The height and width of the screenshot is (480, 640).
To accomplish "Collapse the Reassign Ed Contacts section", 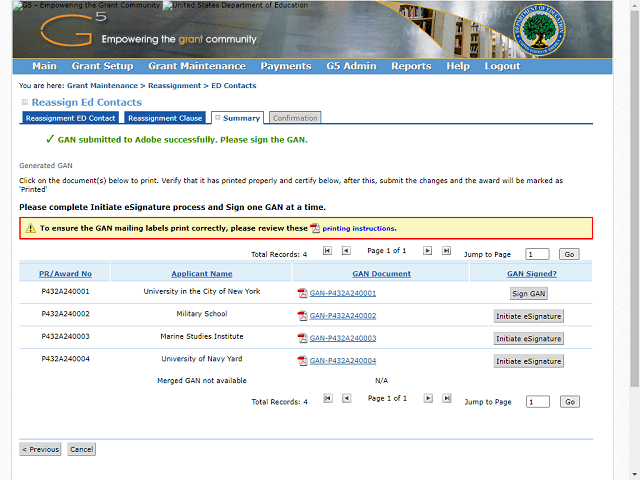I will (x=24, y=102).
